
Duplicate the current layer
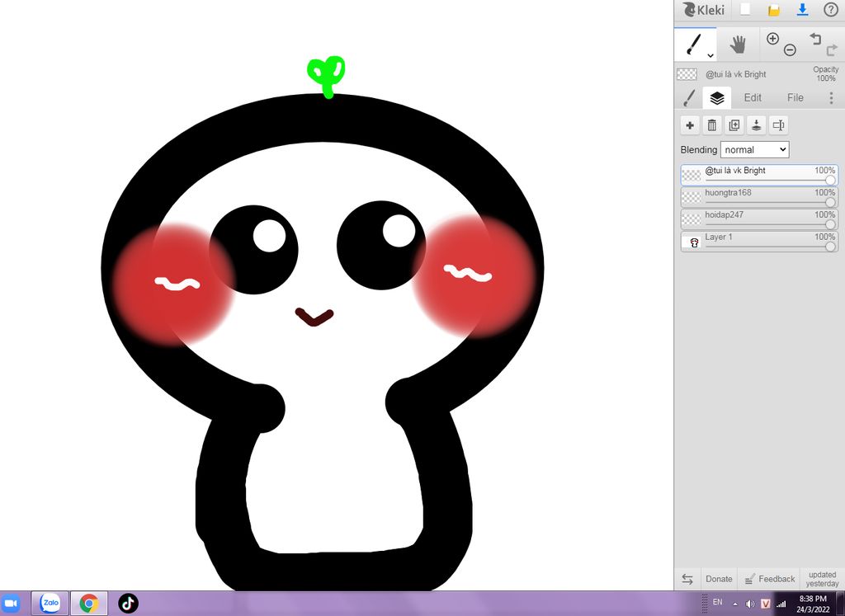(x=734, y=125)
